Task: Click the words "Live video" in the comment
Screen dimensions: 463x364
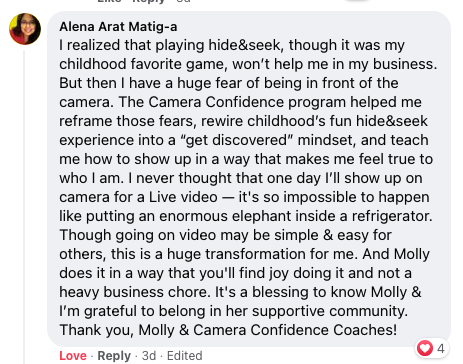Action: point(183,197)
